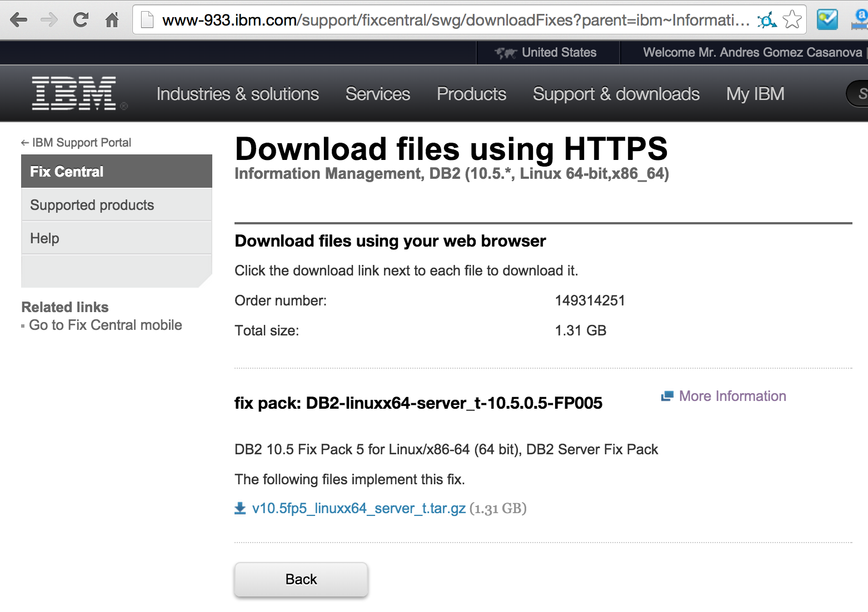The image size is (868, 612).
Task: Click the Back button
Action: 301,579
